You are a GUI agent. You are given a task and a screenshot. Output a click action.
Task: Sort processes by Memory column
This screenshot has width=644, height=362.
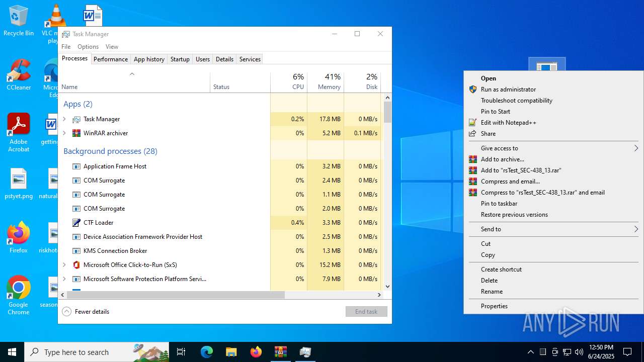coord(326,82)
